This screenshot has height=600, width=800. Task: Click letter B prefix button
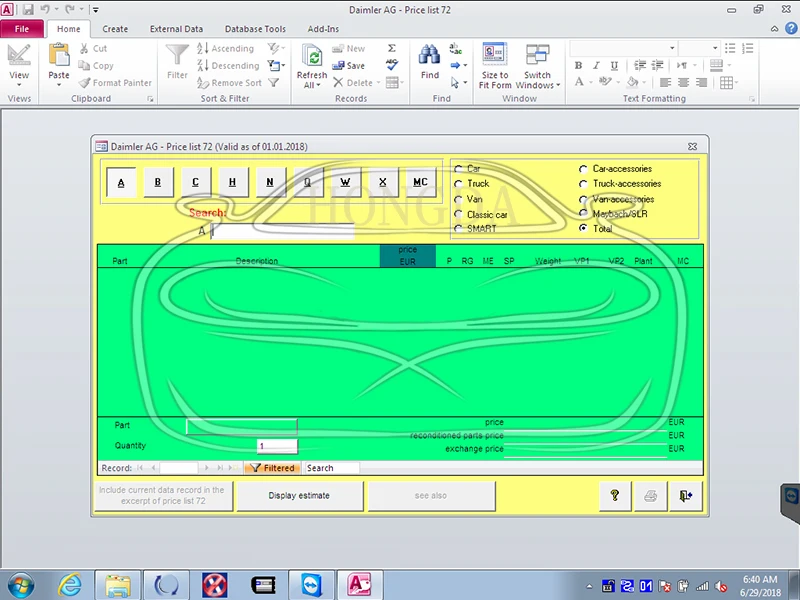158,182
